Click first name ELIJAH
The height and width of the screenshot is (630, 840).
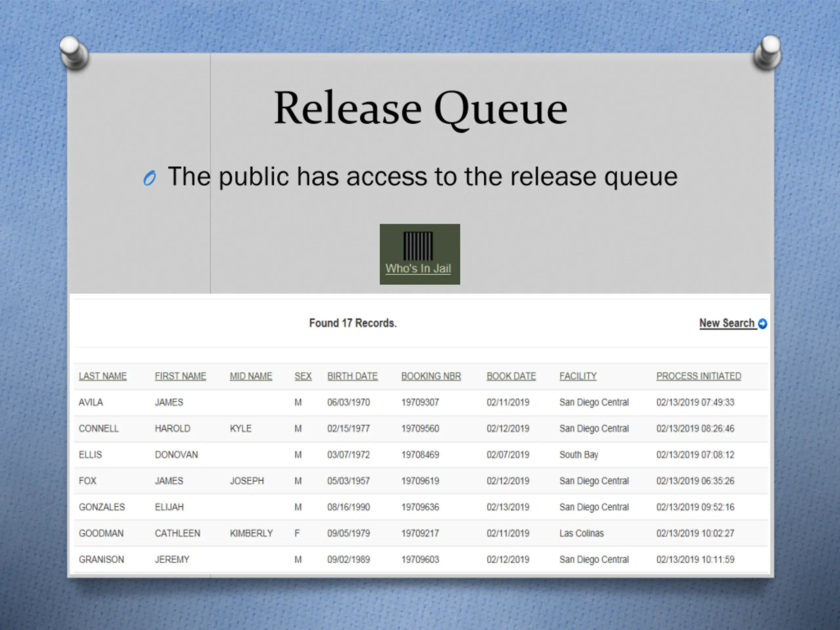click(169, 507)
